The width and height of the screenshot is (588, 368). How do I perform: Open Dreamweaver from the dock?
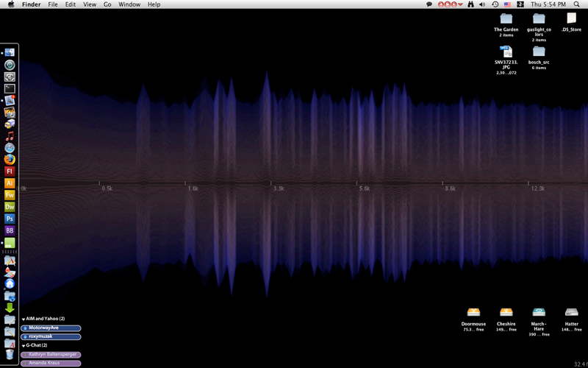point(10,207)
